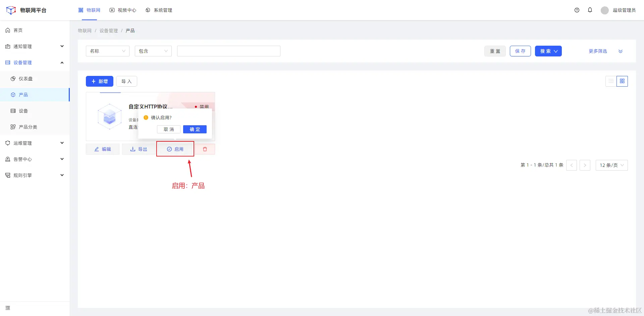The height and width of the screenshot is (316, 644).
Task: Click the 产品 cube icon in sidebar
Action: (x=13, y=95)
